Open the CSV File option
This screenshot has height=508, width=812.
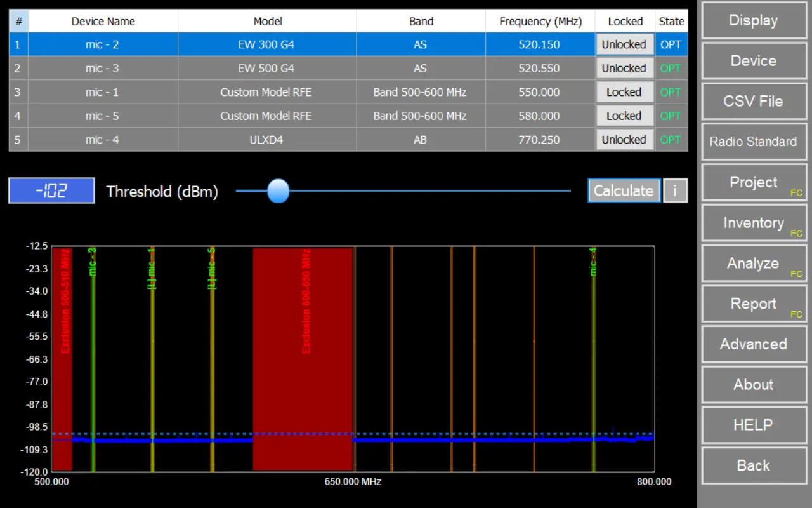click(753, 102)
